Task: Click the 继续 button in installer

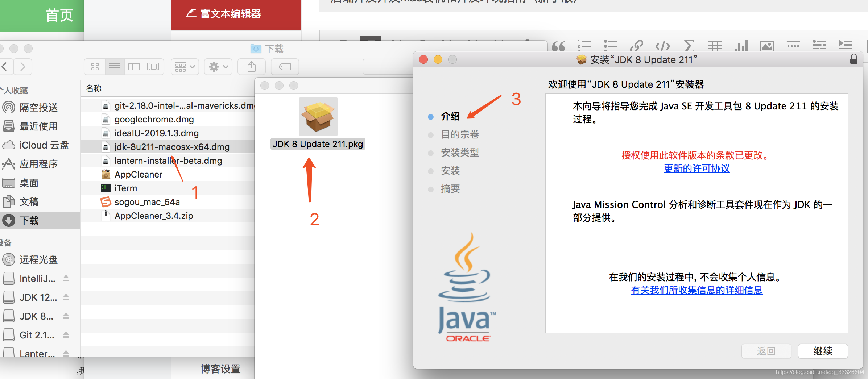Action: tap(823, 351)
